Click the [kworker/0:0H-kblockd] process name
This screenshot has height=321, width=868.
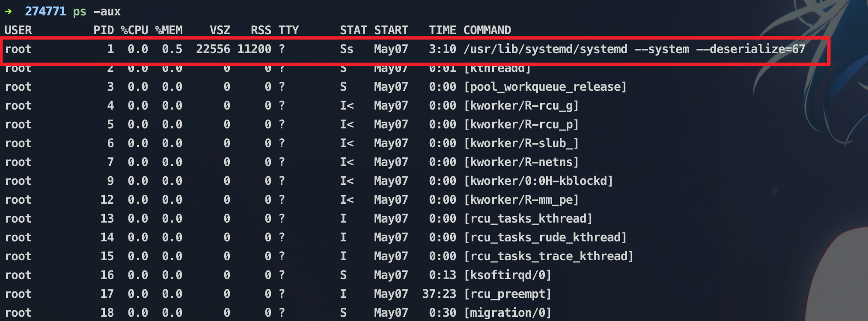pyautogui.click(x=538, y=181)
